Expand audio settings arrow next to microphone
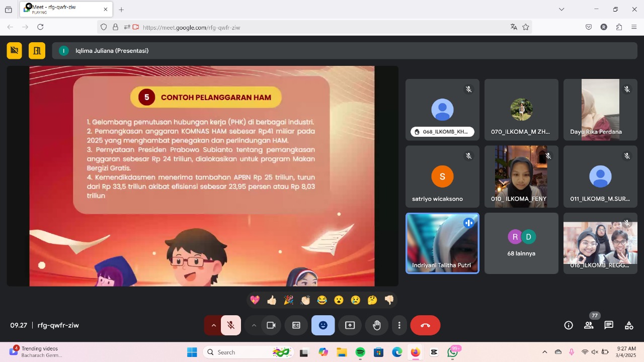 point(213,325)
